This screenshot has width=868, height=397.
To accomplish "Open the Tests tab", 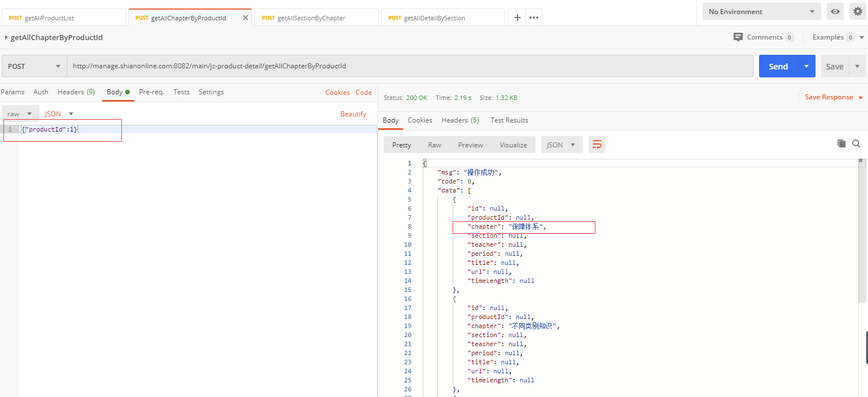I will tap(181, 92).
